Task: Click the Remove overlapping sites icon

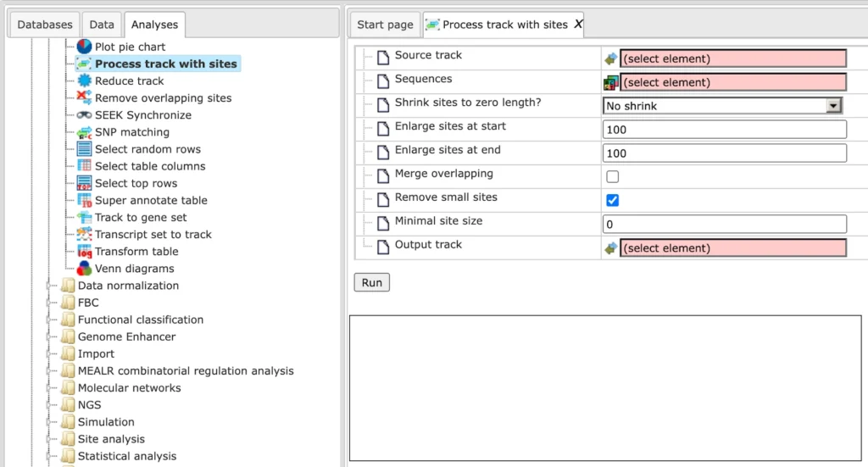Action: [84, 98]
